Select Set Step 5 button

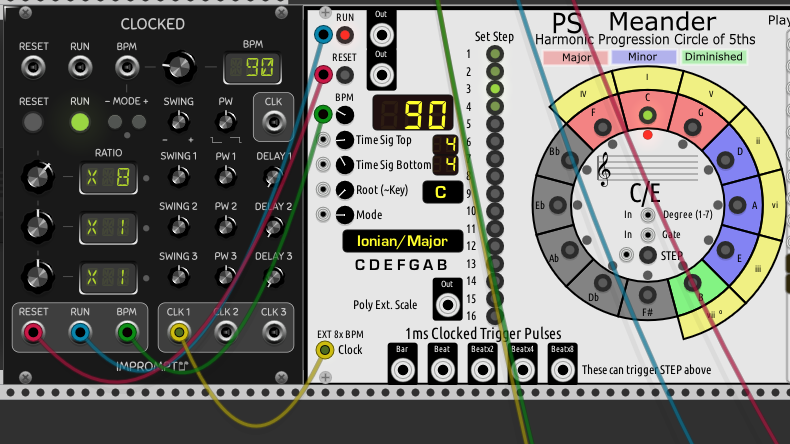click(495, 124)
